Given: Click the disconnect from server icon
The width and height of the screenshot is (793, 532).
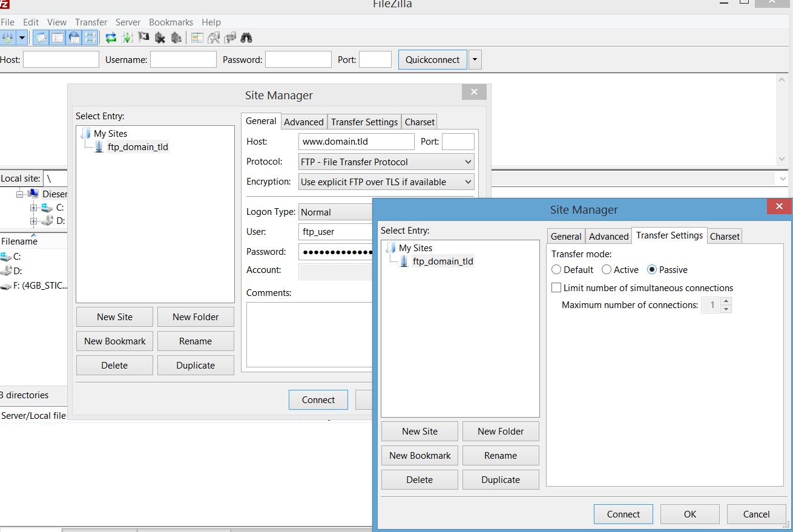Looking at the screenshot, I should click(160, 38).
